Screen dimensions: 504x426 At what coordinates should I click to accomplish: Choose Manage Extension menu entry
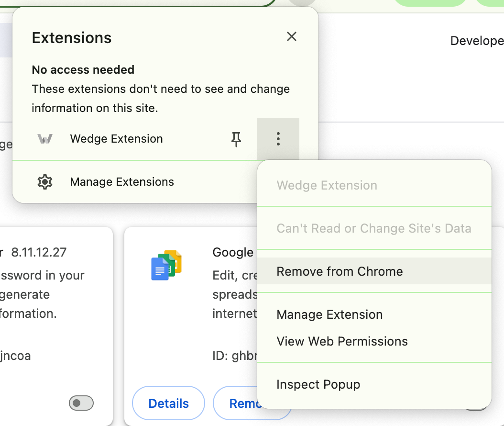coord(374,314)
